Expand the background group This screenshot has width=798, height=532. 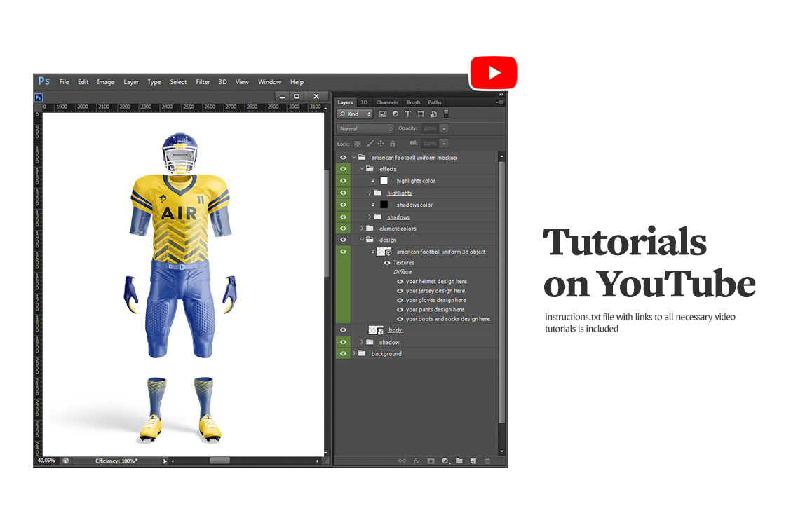(353, 353)
